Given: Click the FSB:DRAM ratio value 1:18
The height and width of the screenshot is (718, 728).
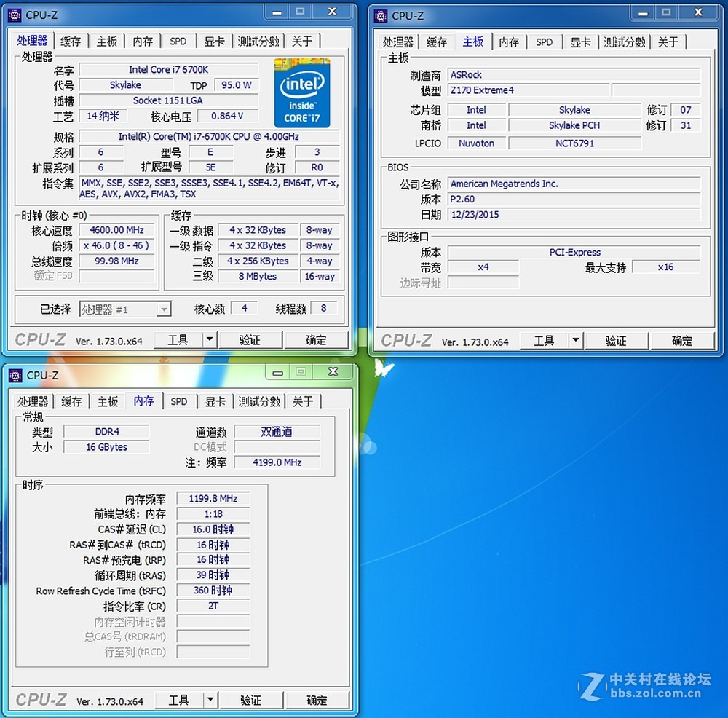Looking at the screenshot, I should (x=213, y=514).
